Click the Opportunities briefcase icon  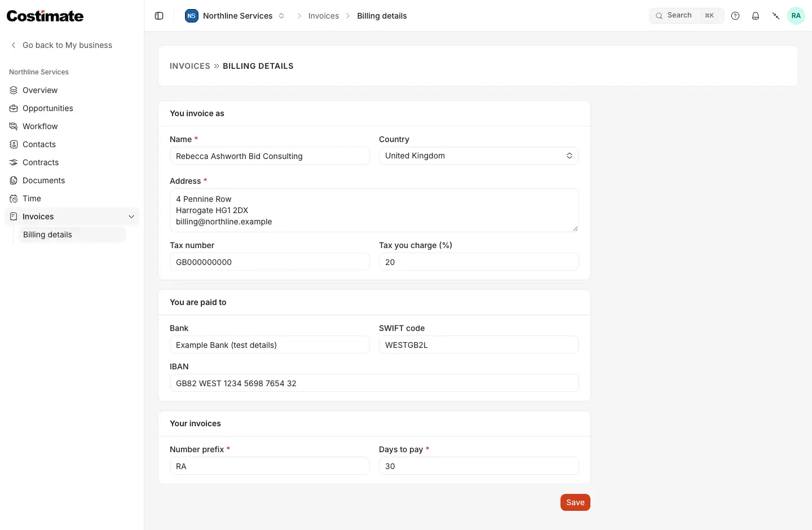(x=14, y=108)
